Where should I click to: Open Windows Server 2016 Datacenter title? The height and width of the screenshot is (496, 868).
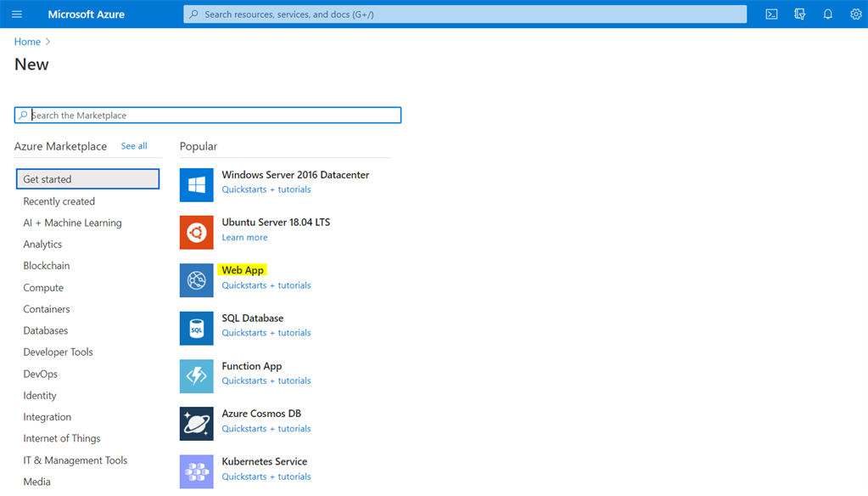pos(295,175)
